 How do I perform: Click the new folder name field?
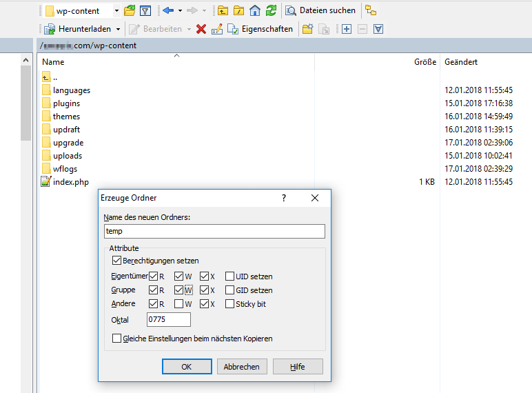214,231
